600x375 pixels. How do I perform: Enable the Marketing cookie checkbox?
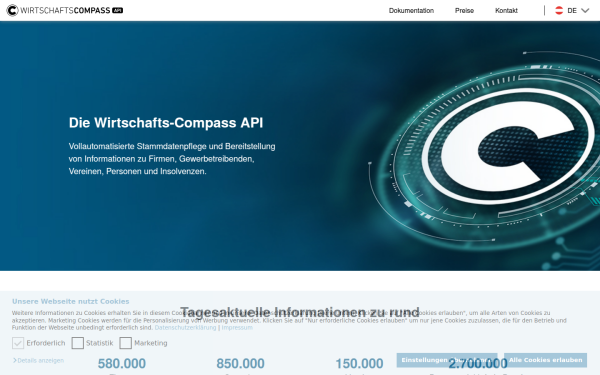(126, 343)
